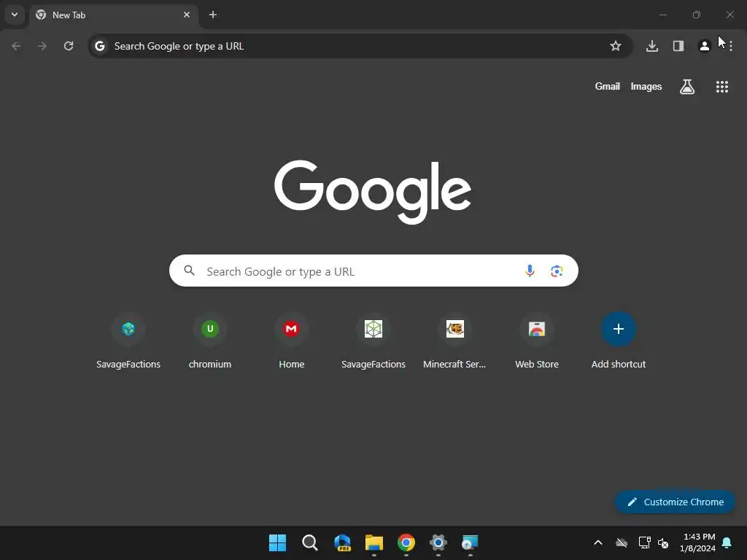The height and width of the screenshot is (560, 747).
Task: Click the magnifier icon in search box
Action: tap(190, 271)
